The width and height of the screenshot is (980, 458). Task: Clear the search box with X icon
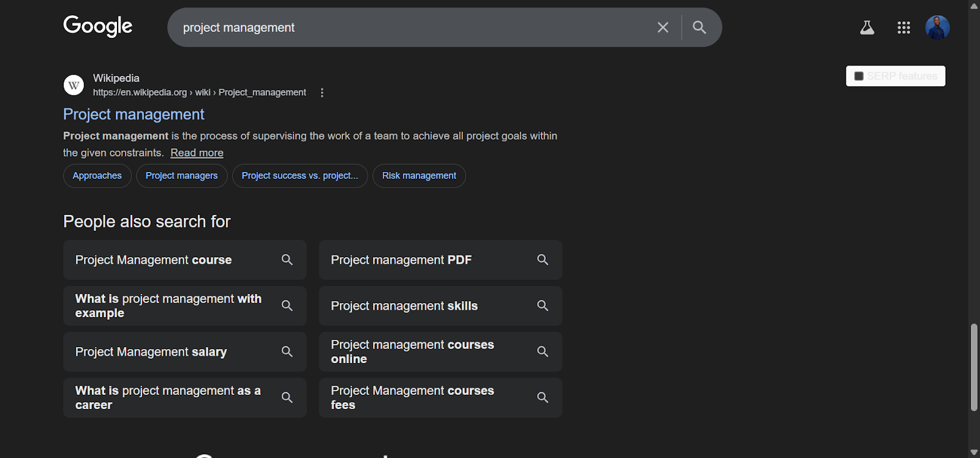point(663,28)
